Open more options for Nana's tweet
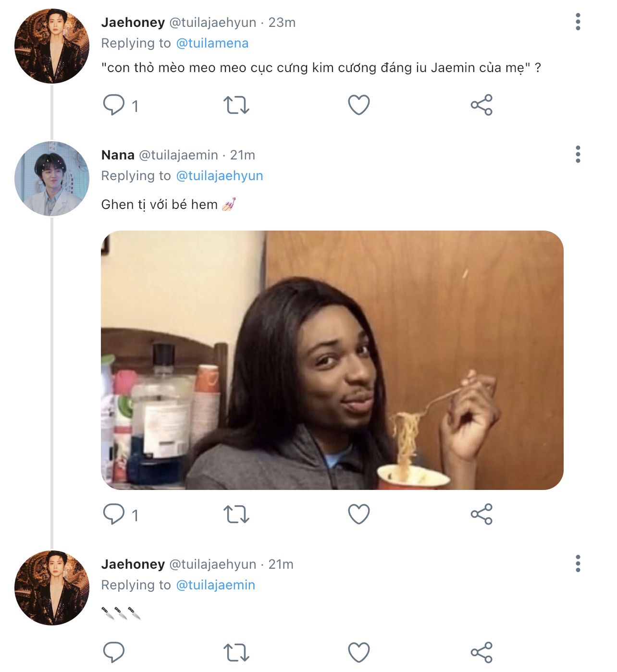This screenshot has height=672, width=617. pyautogui.click(x=578, y=155)
